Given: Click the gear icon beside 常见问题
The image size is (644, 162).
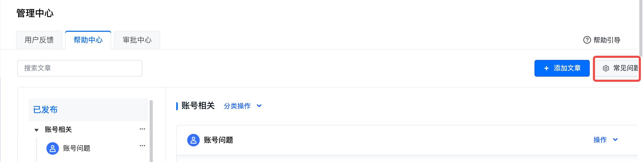Looking at the screenshot, I should pyautogui.click(x=606, y=68).
